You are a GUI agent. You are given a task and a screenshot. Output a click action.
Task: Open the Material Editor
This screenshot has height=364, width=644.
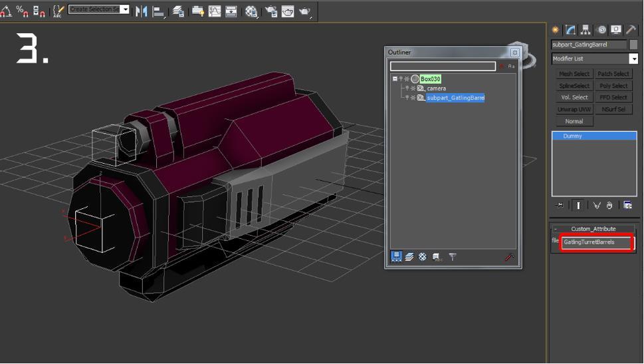pyautogui.click(x=251, y=11)
